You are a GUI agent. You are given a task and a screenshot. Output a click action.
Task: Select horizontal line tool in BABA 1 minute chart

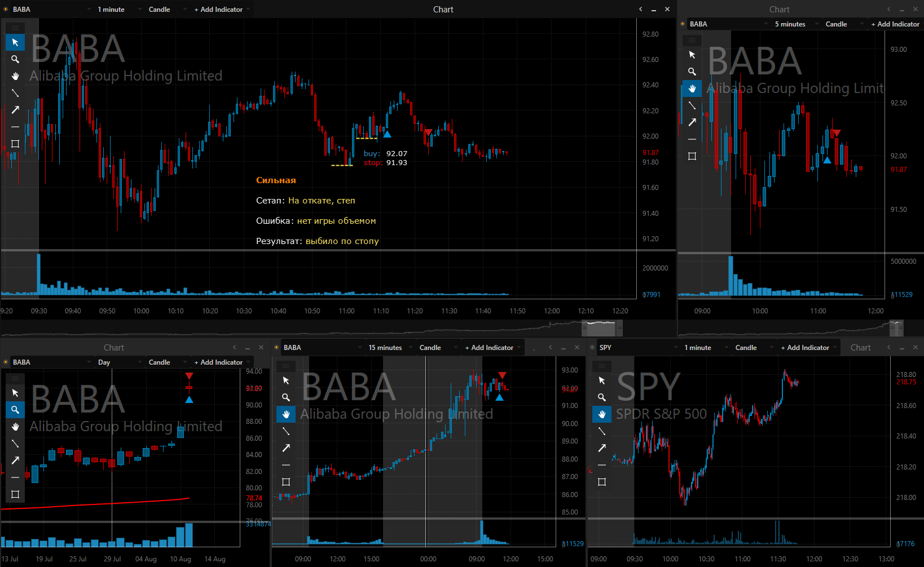coord(15,127)
